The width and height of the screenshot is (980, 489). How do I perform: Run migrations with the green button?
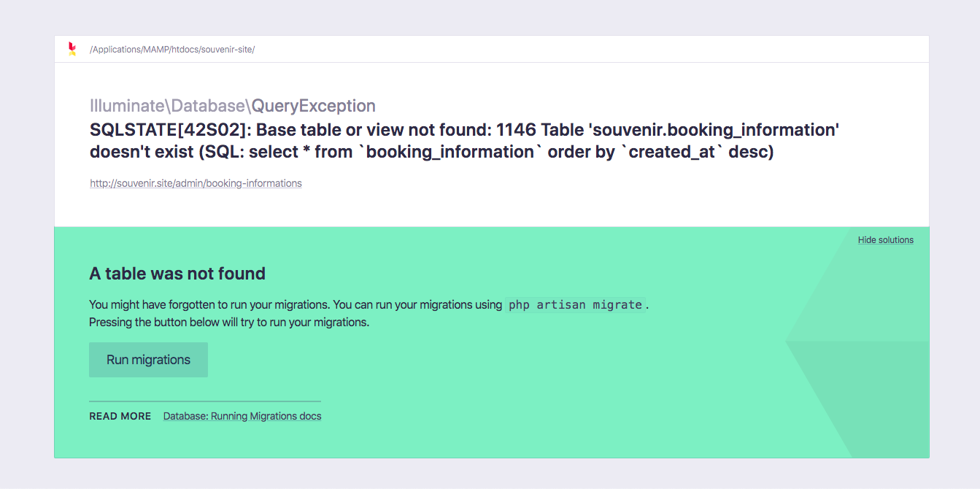pyautogui.click(x=148, y=360)
